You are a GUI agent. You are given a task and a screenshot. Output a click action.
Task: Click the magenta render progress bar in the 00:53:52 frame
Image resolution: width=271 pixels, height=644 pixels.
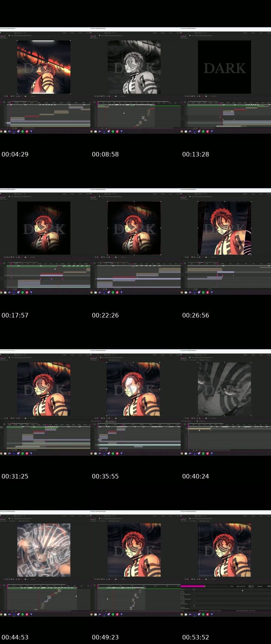193,586
